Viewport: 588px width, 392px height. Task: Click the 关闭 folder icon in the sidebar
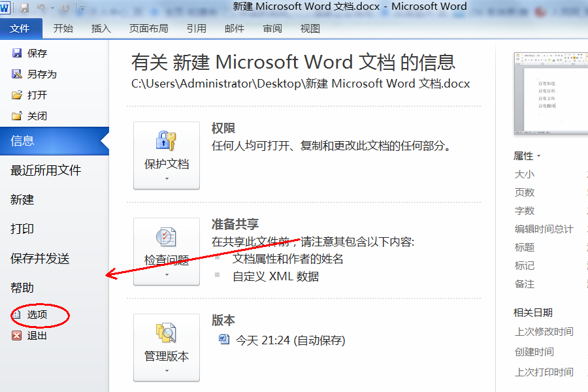(x=17, y=116)
